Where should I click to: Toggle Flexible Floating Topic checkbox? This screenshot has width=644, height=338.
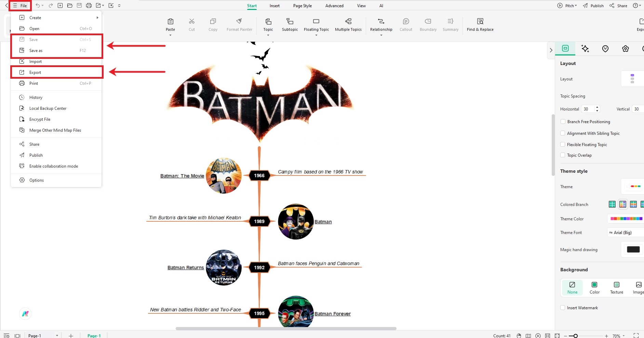(563, 144)
